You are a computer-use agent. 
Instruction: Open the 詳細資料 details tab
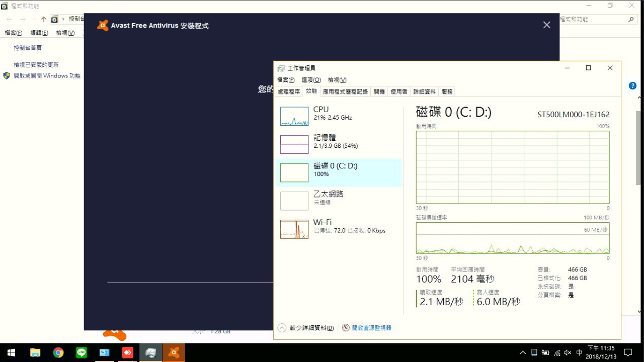coord(424,92)
